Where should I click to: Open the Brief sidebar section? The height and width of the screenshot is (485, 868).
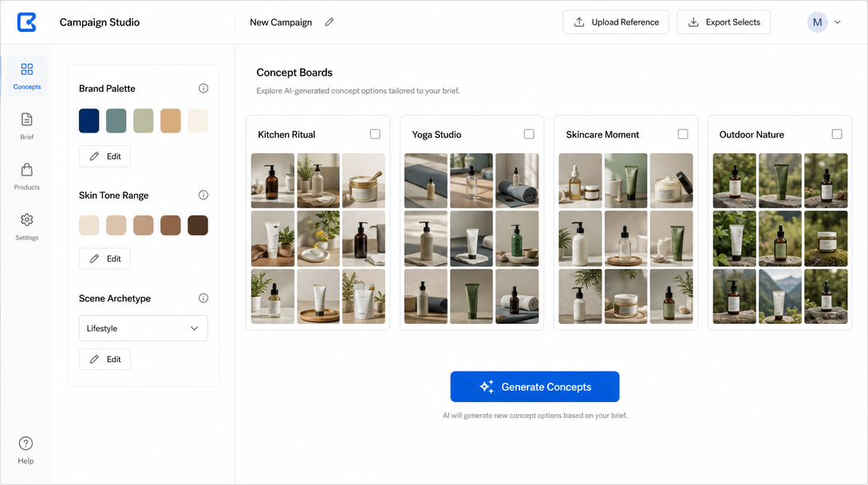[x=26, y=126]
